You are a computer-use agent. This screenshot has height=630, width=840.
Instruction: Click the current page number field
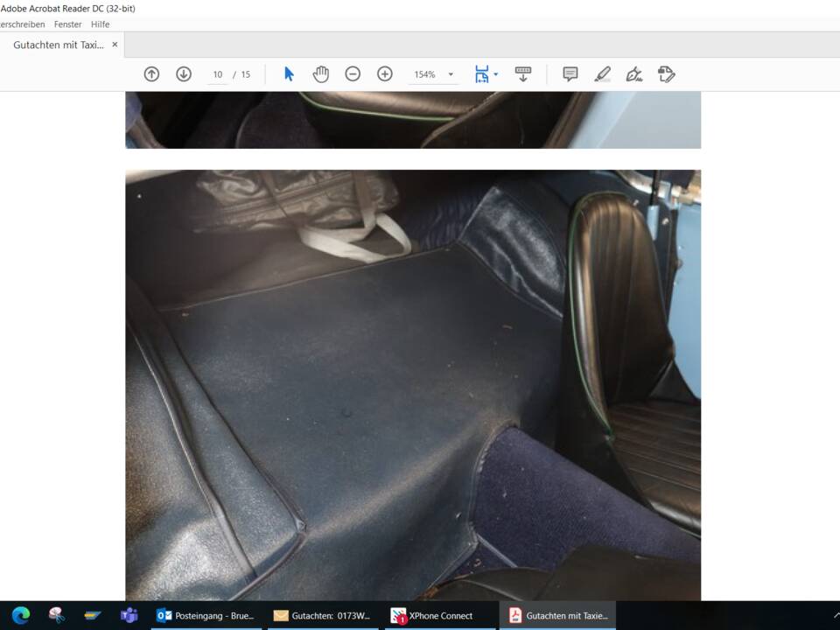coord(218,74)
